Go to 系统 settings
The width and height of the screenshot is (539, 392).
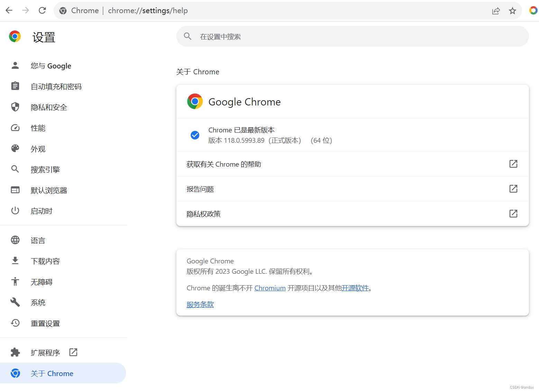tap(64, 302)
